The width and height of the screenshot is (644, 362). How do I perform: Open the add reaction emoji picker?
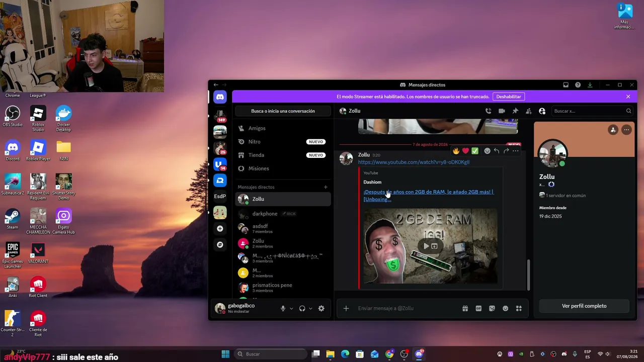[487, 151]
